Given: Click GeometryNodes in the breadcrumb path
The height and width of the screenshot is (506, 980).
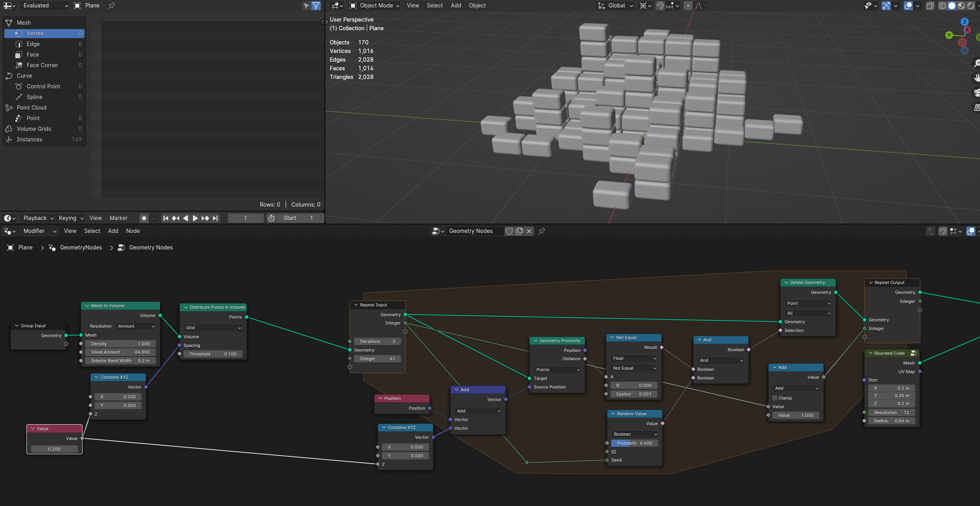Looking at the screenshot, I should click(81, 247).
